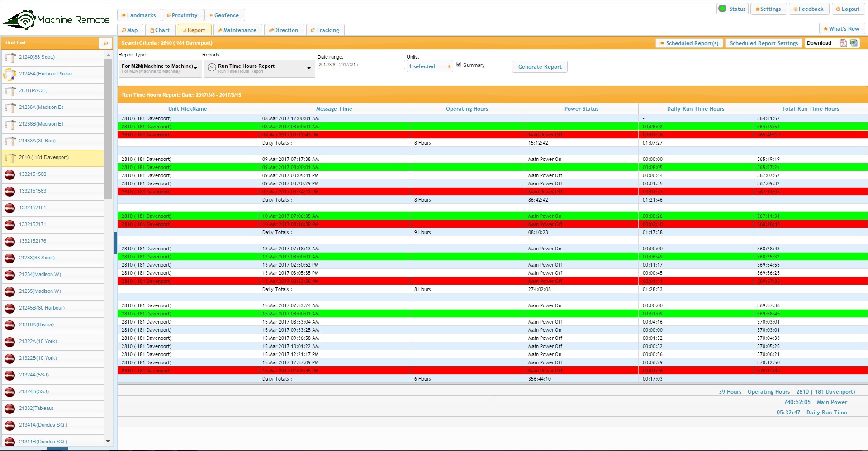This screenshot has width=868, height=451.
Task: Open the Report Type dropdown
Action: [x=160, y=68]
